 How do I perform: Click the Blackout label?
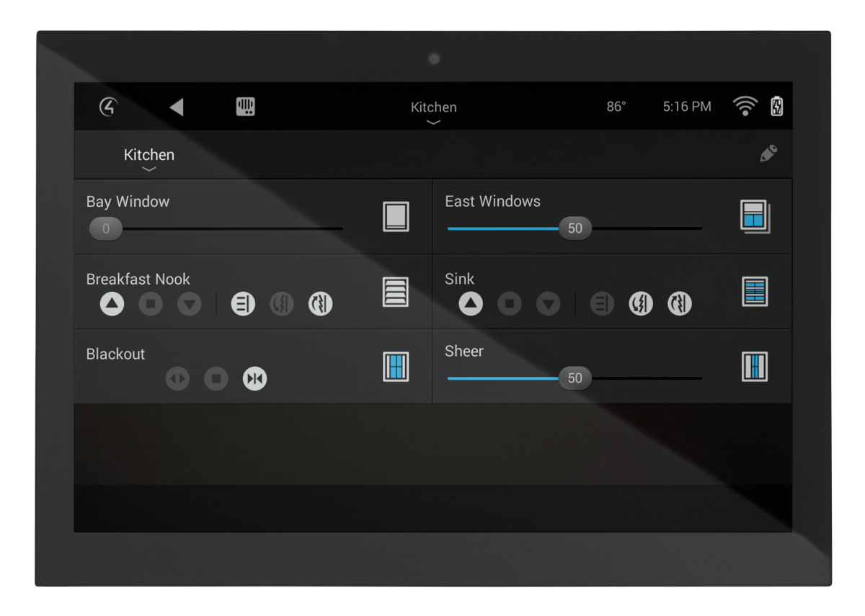[115, 354]
